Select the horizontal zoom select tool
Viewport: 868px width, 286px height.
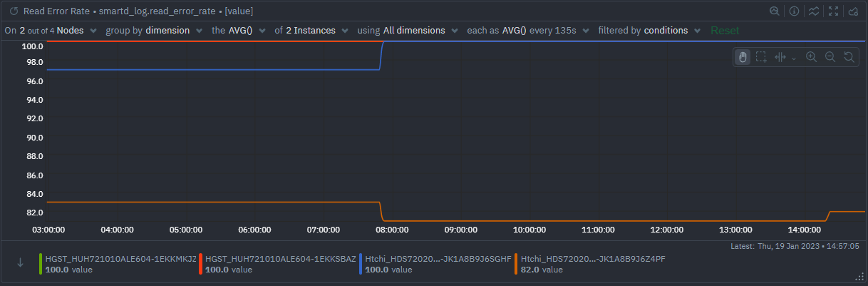coord(780,57)
